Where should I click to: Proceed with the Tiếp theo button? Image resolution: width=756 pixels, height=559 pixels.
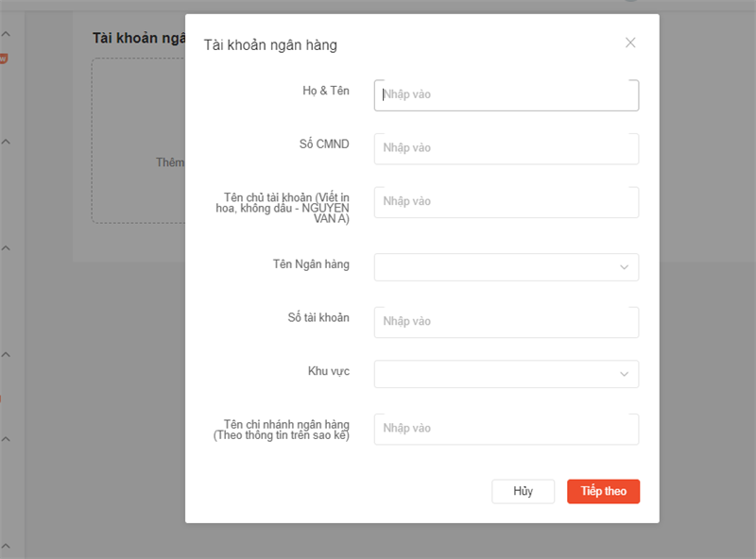pos(603,491)
